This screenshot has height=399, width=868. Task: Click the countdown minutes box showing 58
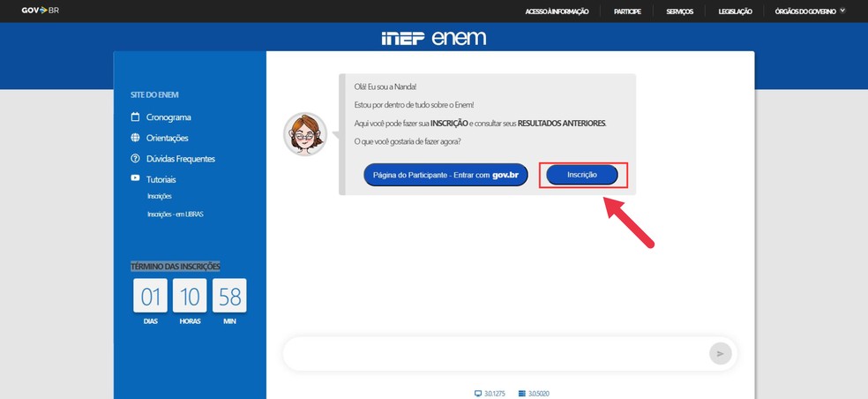pyautogui.click(x=229, y=296)
